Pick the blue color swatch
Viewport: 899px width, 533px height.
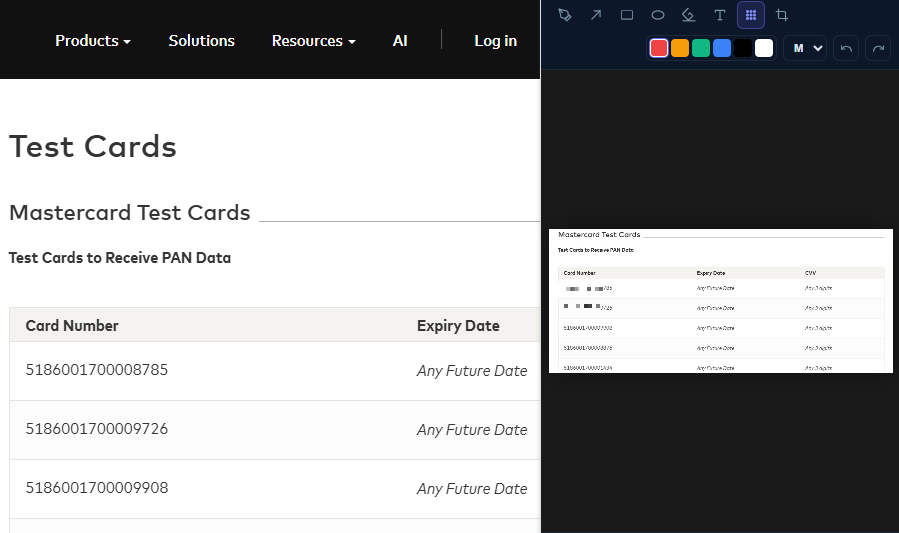(x=722, y=48)
